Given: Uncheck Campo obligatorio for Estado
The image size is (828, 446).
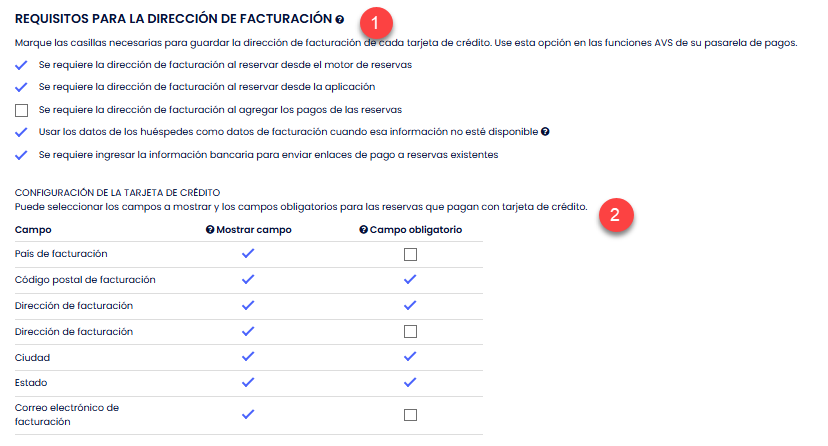Looking at the screenshot, I should [x=410, y=382].
